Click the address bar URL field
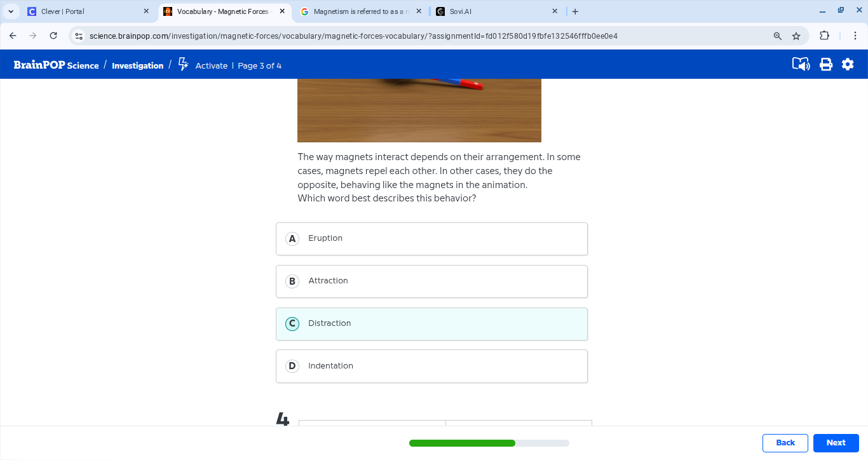Screen dimensions: 868x460 pyautogui.click(x=419, y=36)
